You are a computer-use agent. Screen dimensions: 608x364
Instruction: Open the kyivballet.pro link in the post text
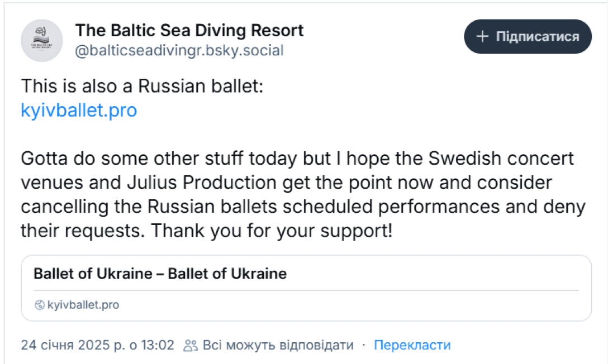(x=78, y=110)
